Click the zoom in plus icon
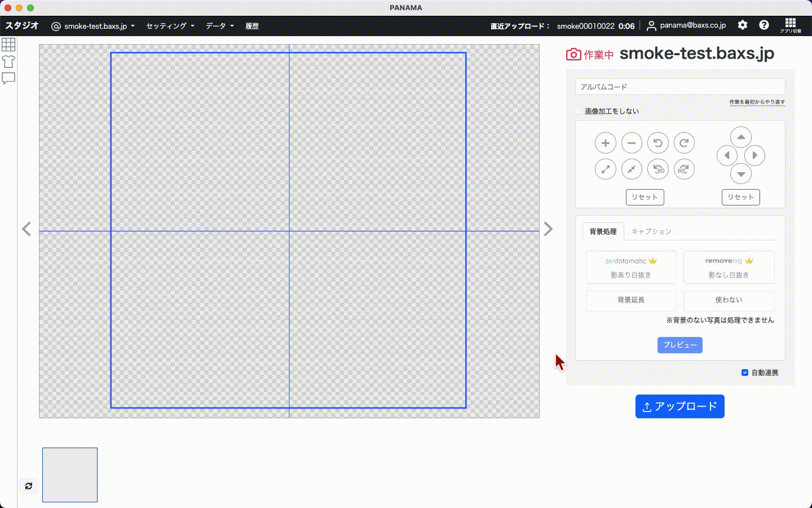 (x=605, y=143)
